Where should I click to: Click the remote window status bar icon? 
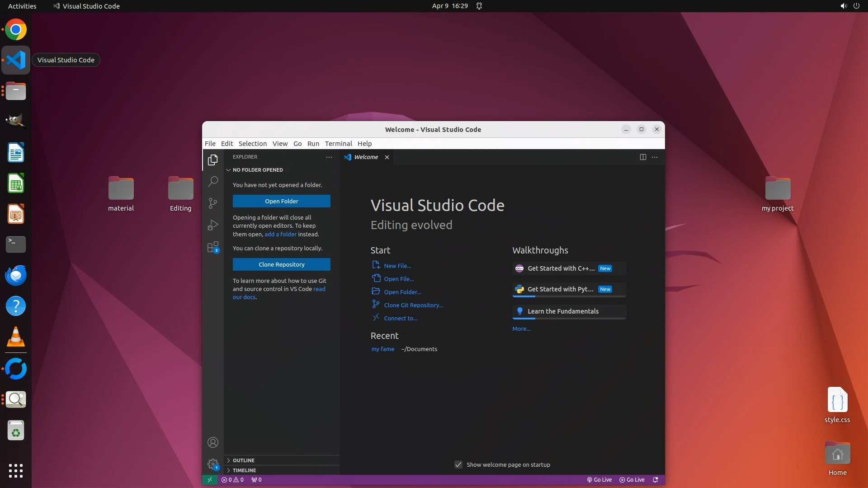(209, 480)
